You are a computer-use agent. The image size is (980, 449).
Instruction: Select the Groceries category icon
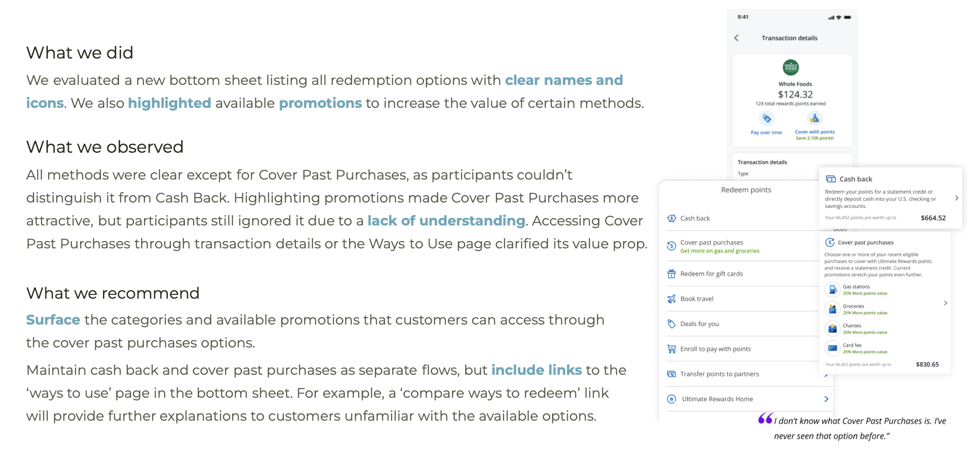pyautogui.click(x=833, y=309)
